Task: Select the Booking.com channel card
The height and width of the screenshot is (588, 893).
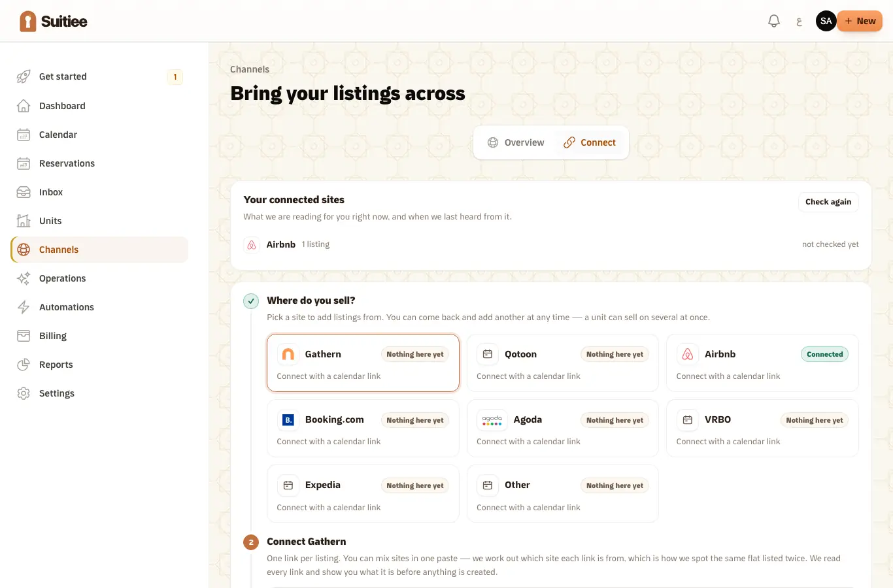Action: click(x=363, y=428)
